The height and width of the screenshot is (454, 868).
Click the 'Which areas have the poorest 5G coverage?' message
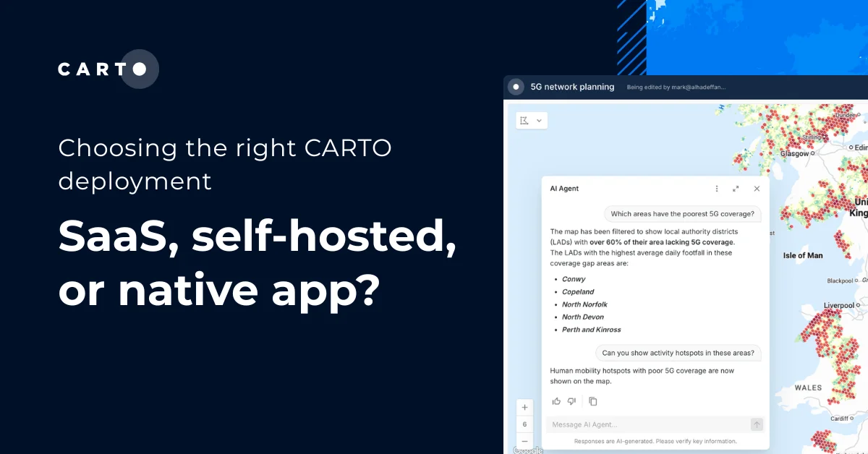tap(682, 214)
